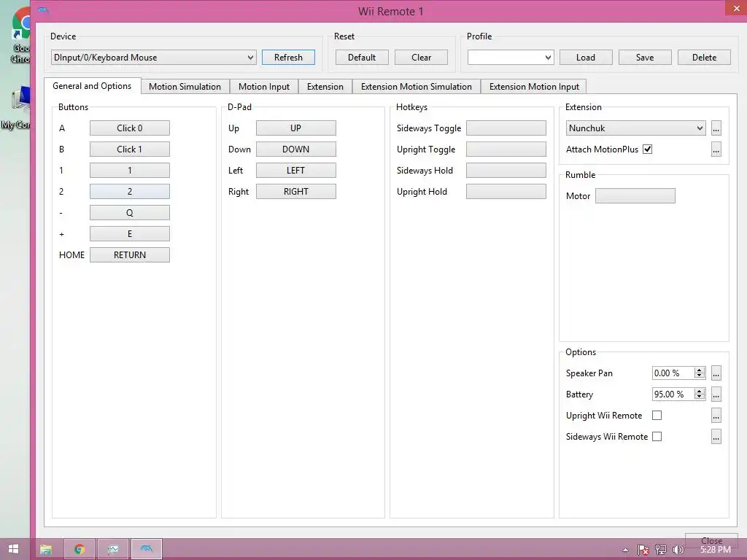Expand the Device dropdown list
747x560 pixels.
pyautogui.click(x=153, y=58)
